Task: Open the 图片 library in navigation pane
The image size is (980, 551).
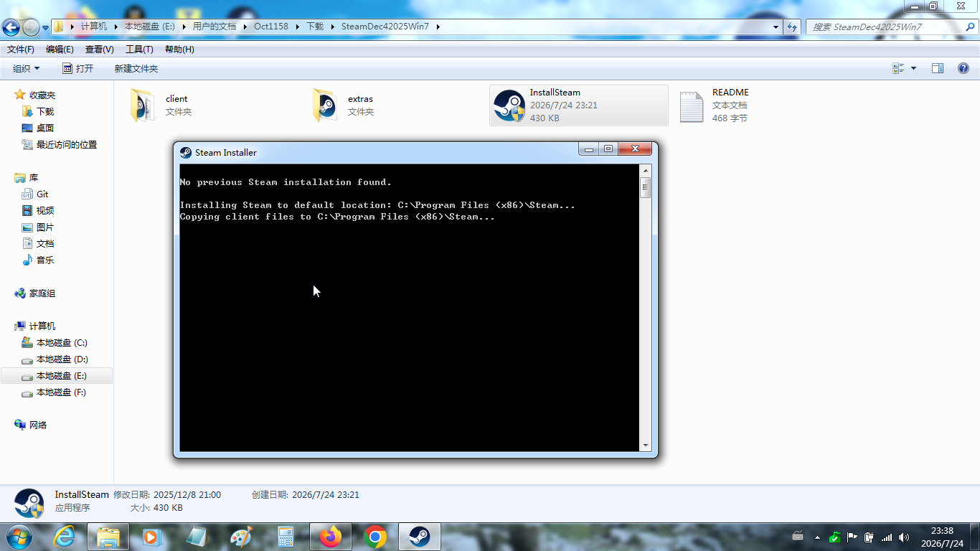Action: (x=44, y=227)
